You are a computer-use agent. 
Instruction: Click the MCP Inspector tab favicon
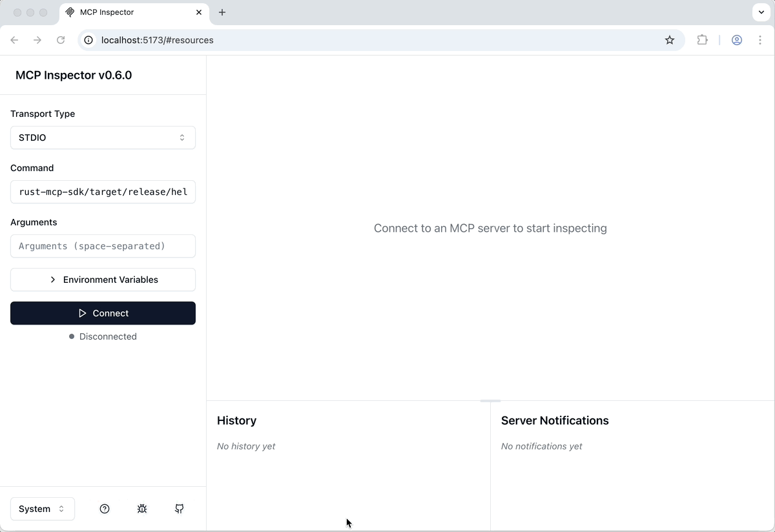pos(68,12)
